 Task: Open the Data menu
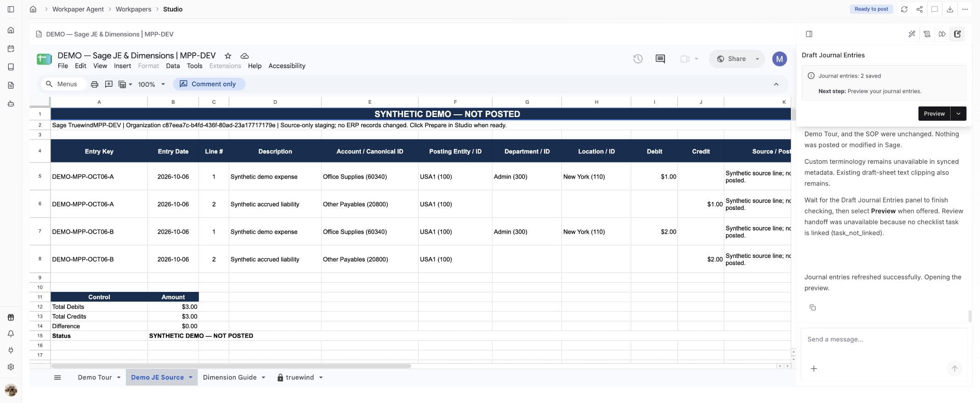173,66
